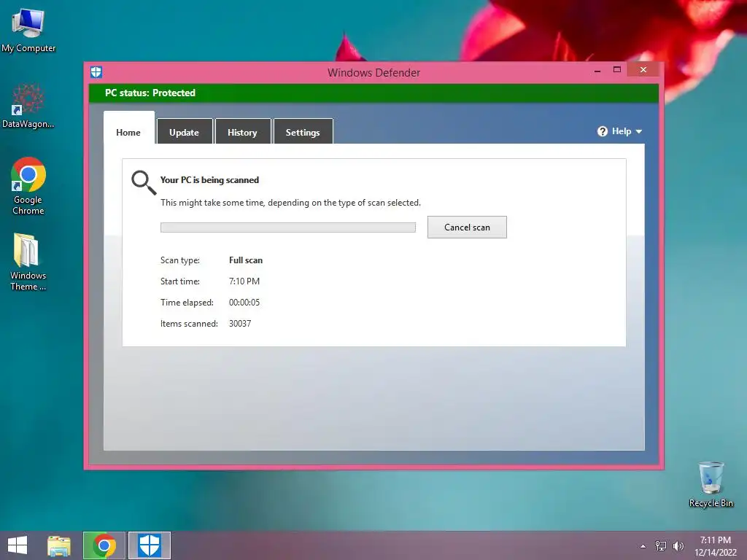The image size is (747, 560).
Task: Minimize the Windows Defender window
Action: [597, 71]
